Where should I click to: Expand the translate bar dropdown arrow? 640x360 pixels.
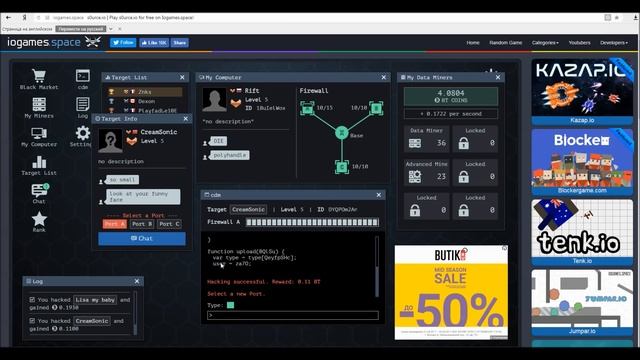coord(111,29)
